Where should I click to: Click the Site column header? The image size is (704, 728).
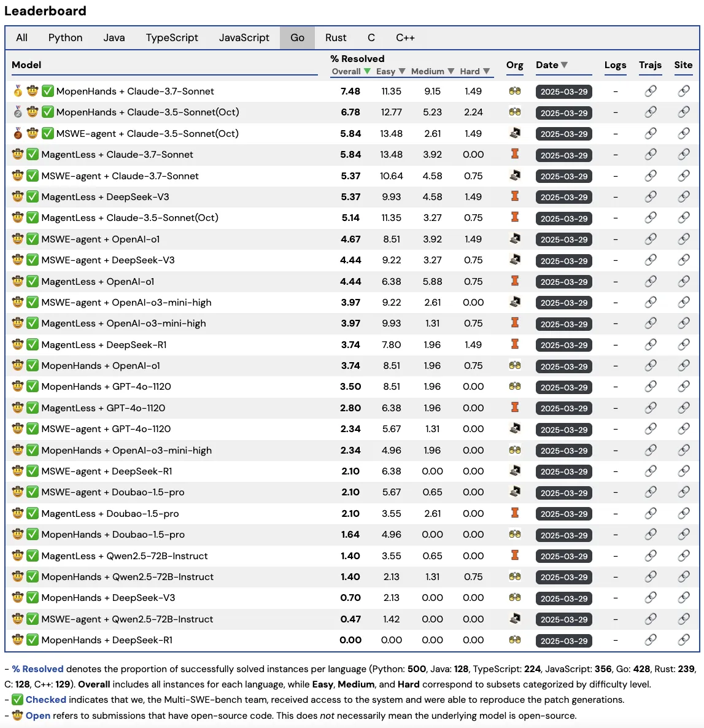[x=683, y=65]
